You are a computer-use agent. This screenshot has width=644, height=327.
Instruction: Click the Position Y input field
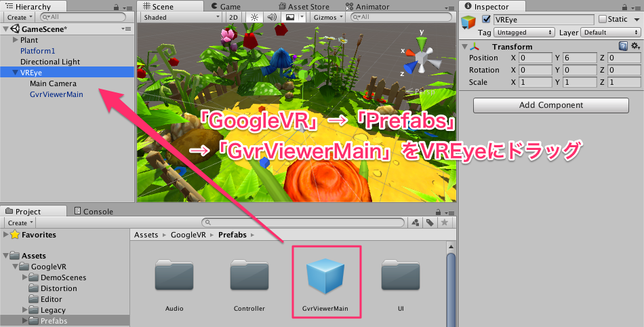coord(580,58)
